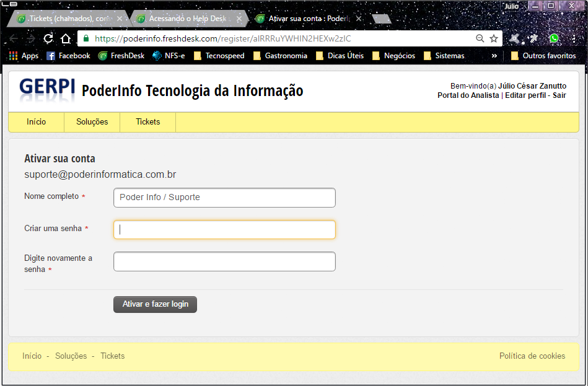Focus the Criar uma senha field

(224, 230)
